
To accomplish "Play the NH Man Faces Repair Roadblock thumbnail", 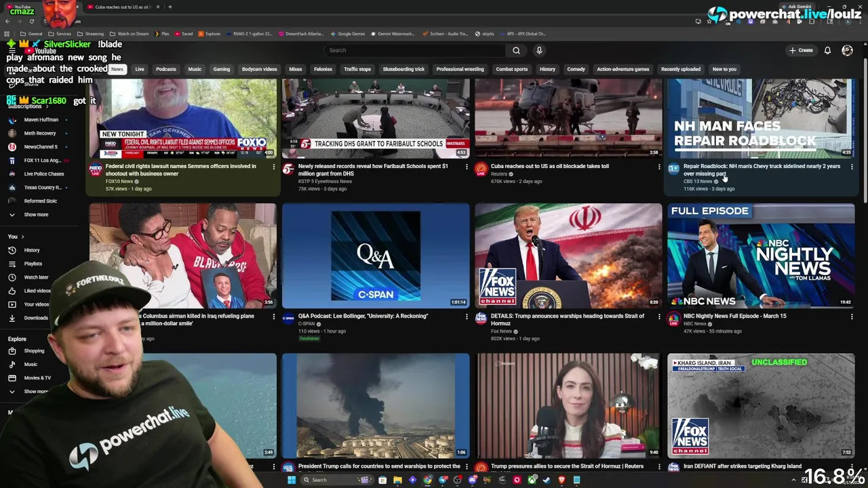I will click(x=761, y=118).
